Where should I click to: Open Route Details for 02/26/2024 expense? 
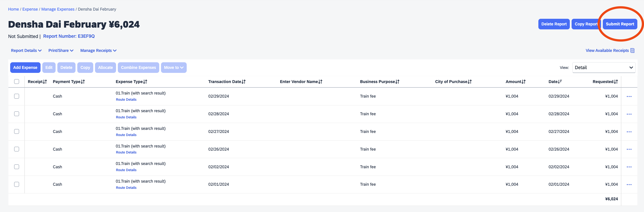point(126,152)
